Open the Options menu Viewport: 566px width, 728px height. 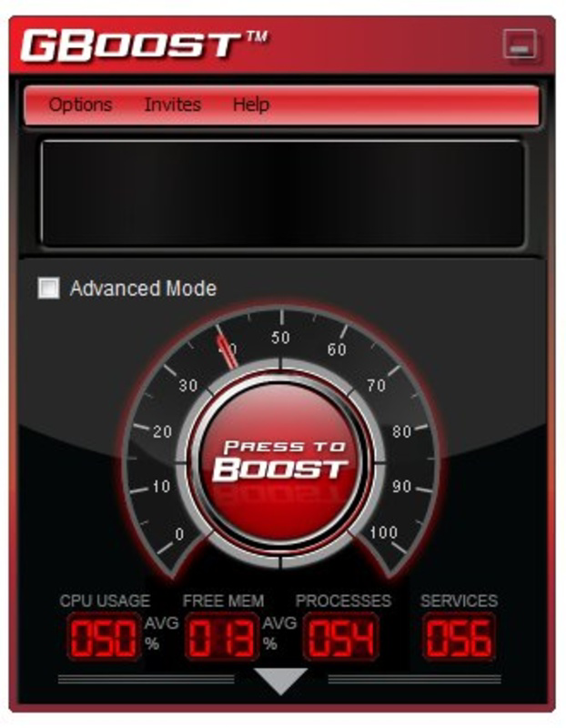[80, 105]
